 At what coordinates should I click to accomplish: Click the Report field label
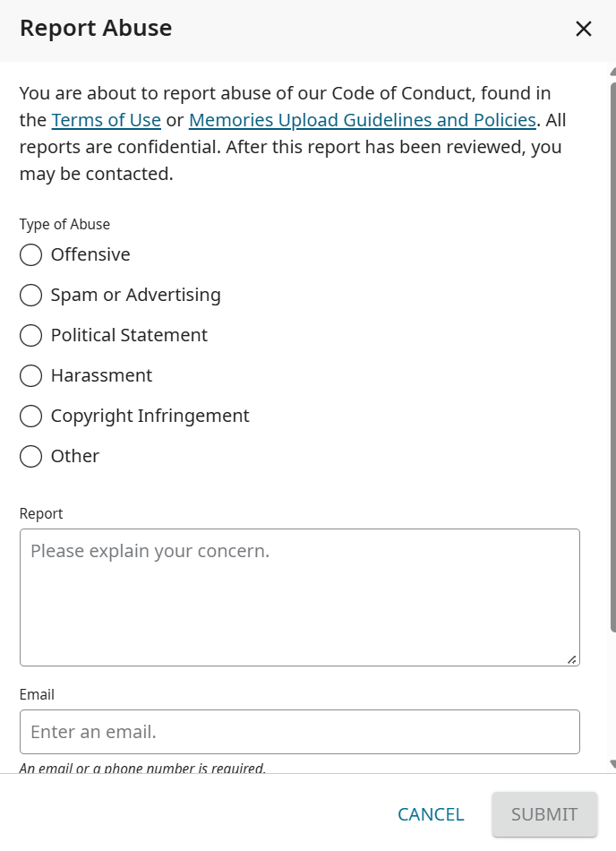[41, 513]
